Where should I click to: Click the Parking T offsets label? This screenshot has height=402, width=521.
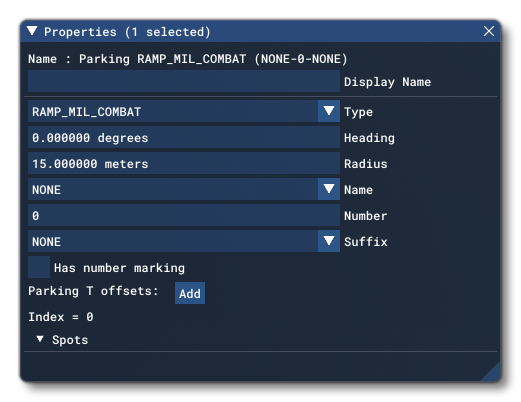click(93, 291)
